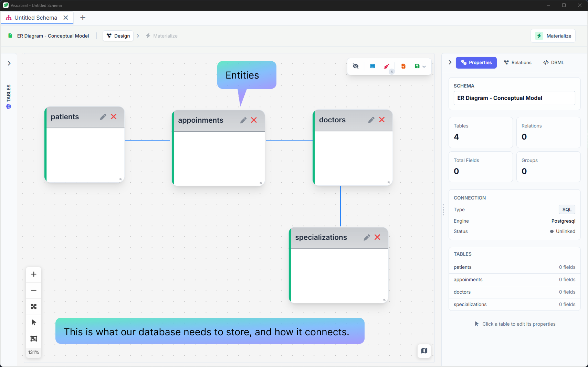Add a new tab with the plus button
The height and width of the screenshot is (367, 588).
(83, 18)
